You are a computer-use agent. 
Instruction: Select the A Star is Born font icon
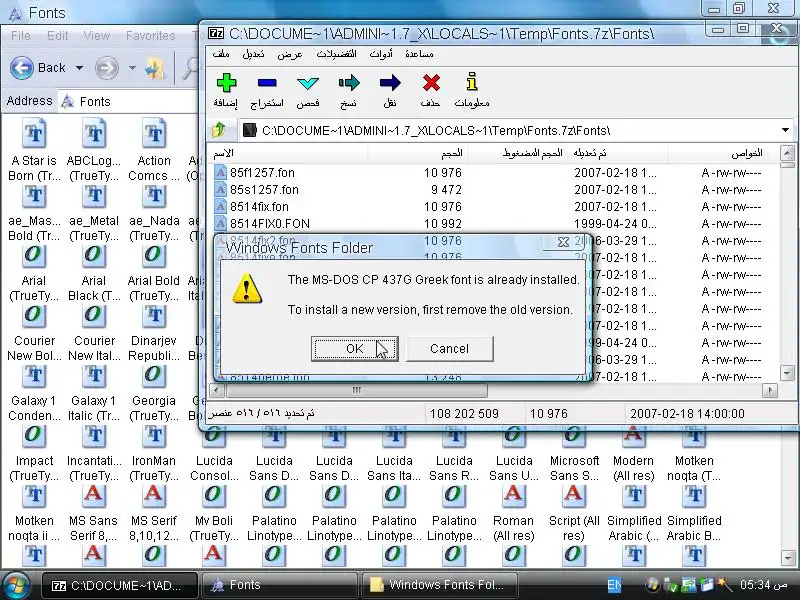tap(34, 134)
